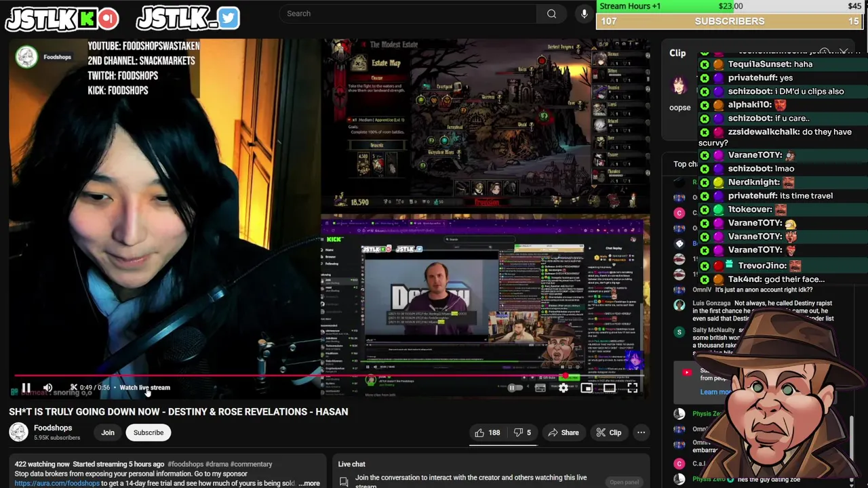This screenshot has height=488, width=868.
Task: Click TrevorJino's username in chat overlay
Action: tap(762, 266)
